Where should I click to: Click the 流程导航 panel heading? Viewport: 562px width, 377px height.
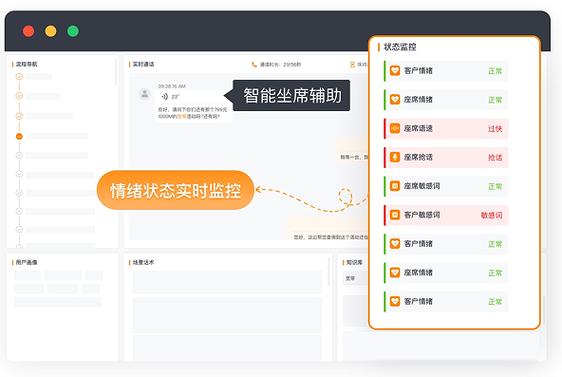click(27, 64)
